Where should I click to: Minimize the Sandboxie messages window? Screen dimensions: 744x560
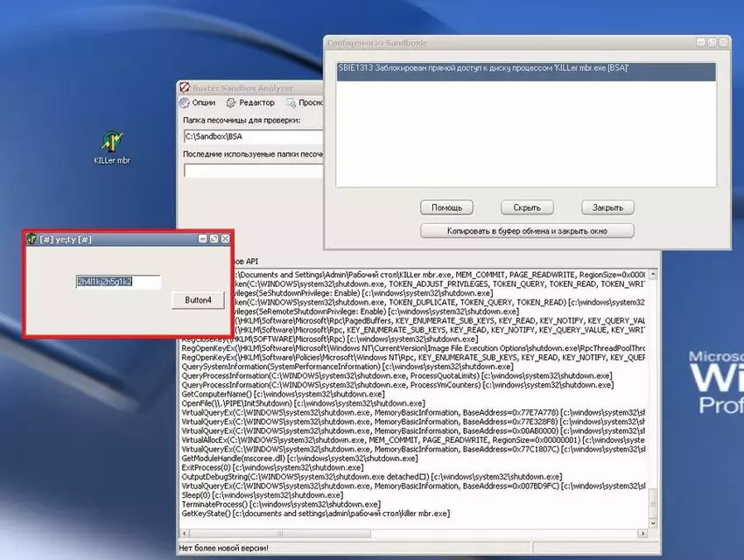701,42
